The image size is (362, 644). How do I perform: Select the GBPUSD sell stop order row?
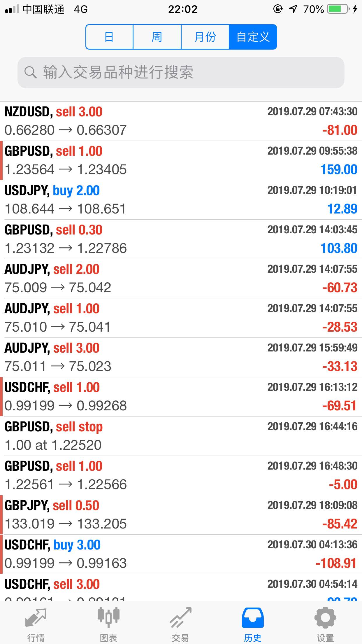[x=181, y=436]
